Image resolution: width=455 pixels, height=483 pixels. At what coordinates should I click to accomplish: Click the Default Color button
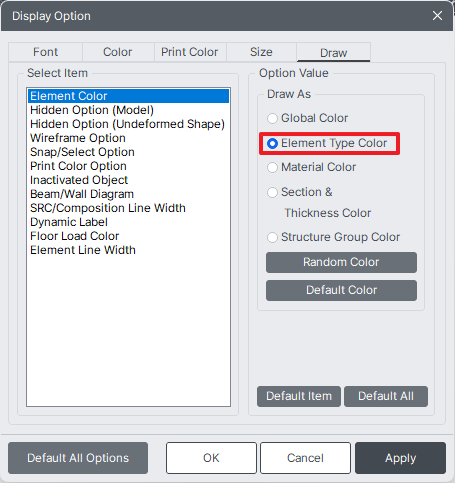[x=341, y=290]
